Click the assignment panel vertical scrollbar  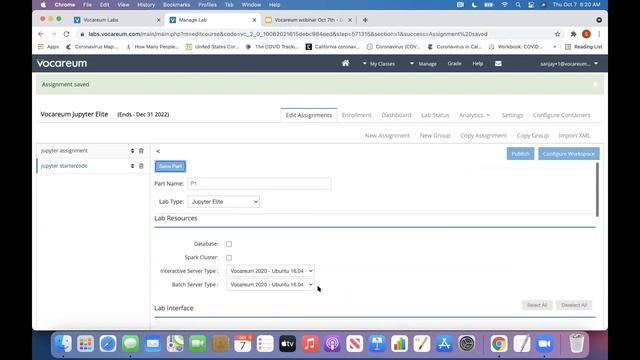coord(597,189)
